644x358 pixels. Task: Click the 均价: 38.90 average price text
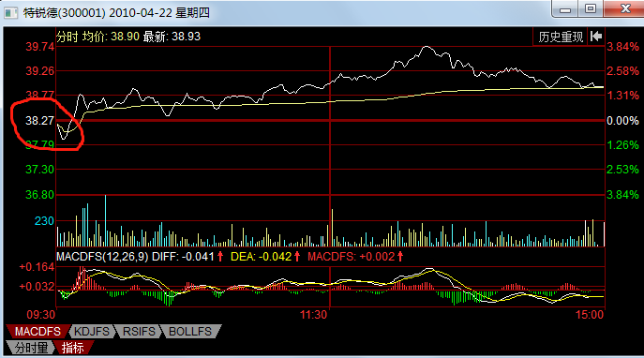pos(111,37)
